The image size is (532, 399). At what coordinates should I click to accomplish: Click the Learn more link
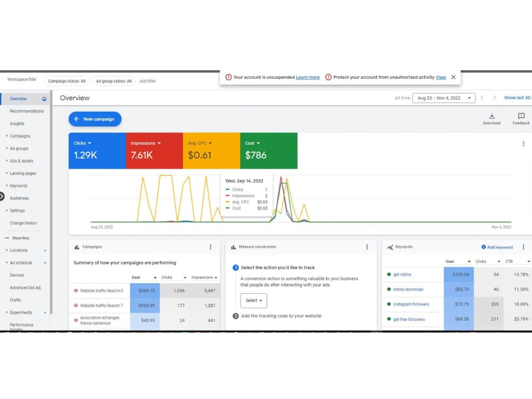coord(307,77)
